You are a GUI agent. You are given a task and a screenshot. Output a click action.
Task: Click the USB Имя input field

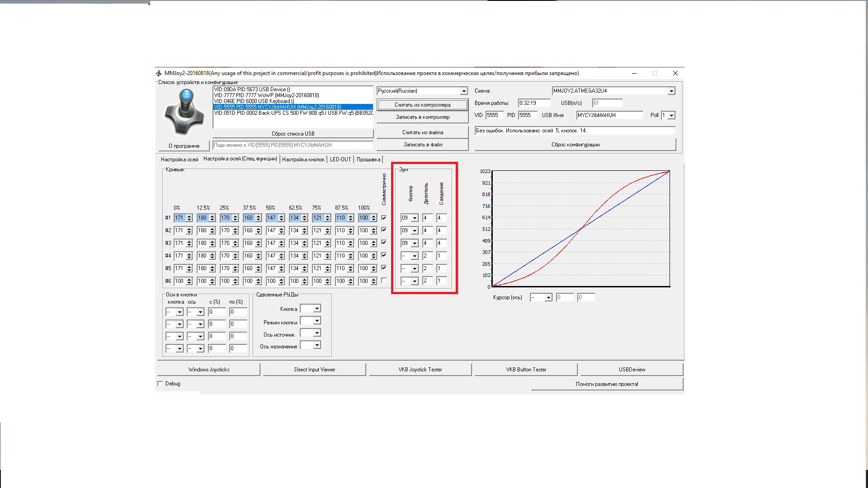click(x=609, y=116)
